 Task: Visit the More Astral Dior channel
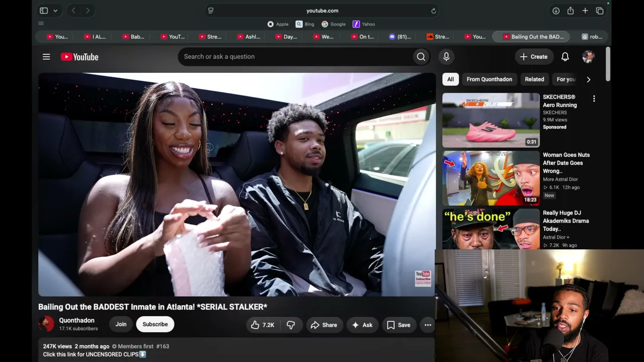tap(560, 179)
